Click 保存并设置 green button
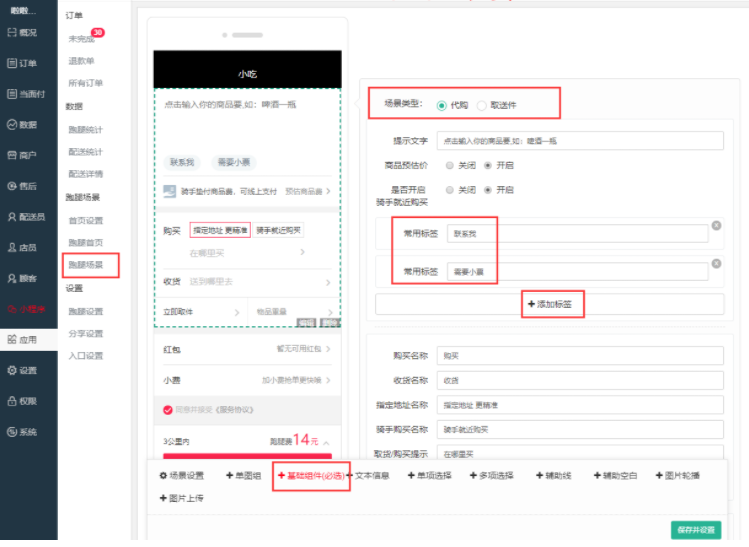 tap(696, 530)
